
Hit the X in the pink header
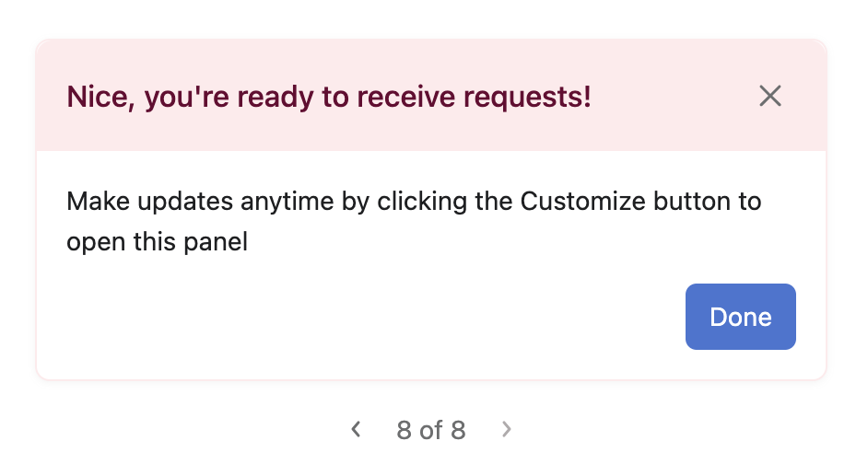769,96
